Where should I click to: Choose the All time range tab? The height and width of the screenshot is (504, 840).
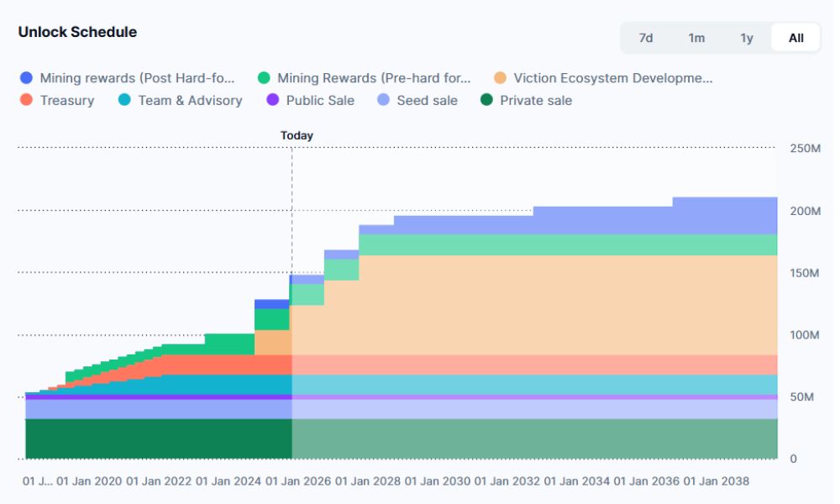tap(795, 38)
